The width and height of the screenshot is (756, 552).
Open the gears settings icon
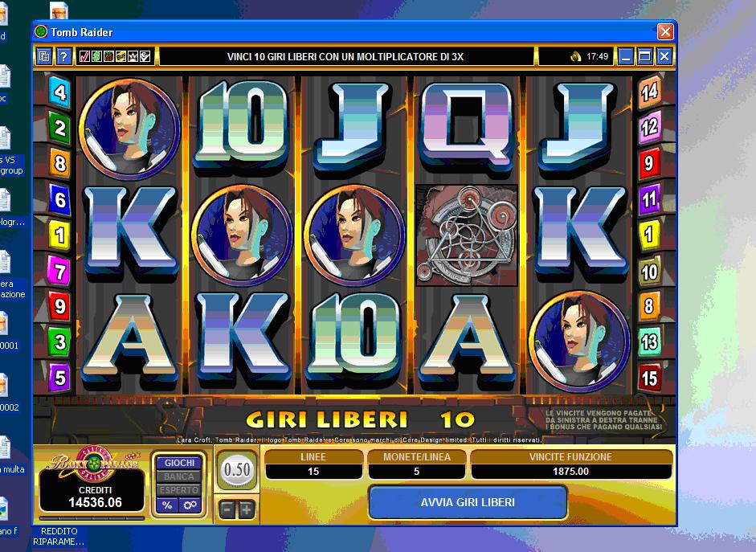coord(190,505)
